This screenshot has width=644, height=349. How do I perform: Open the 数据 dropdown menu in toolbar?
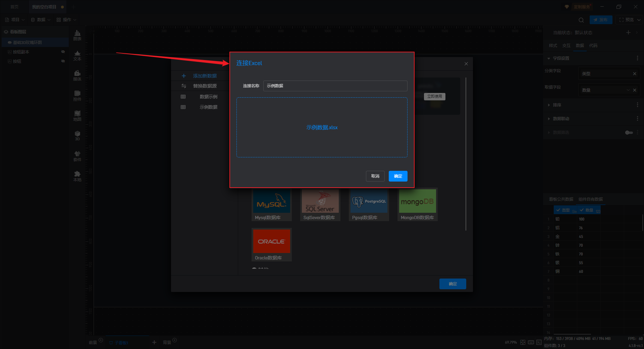(x=41, y=20)
